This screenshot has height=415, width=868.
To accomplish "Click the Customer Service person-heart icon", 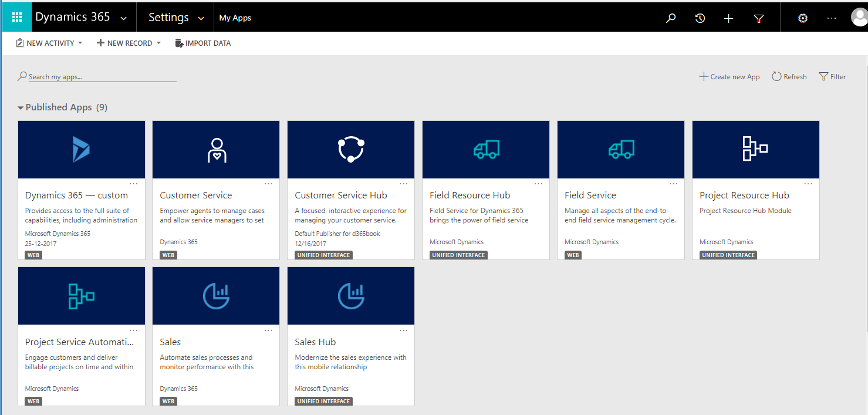I will click(217, 150).
